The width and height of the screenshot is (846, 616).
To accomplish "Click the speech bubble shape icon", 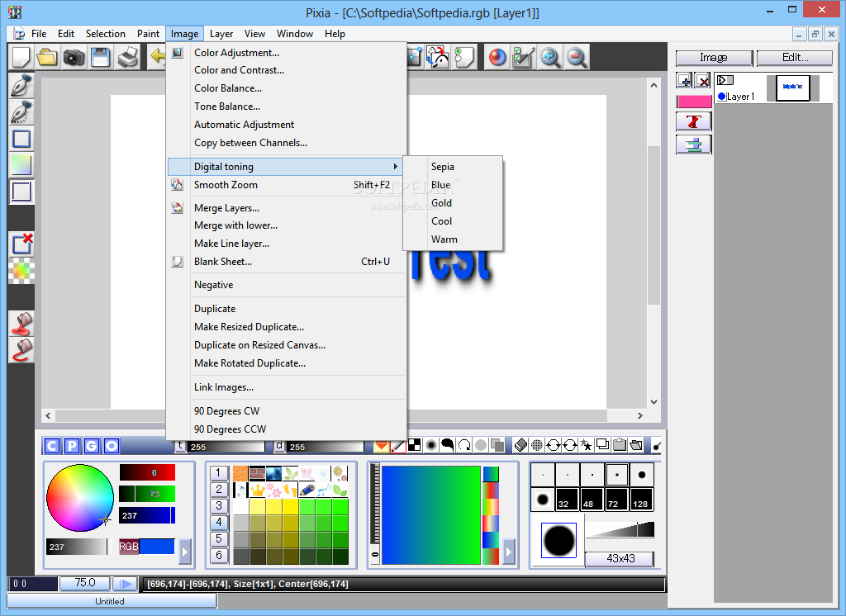I will point(447,445).
